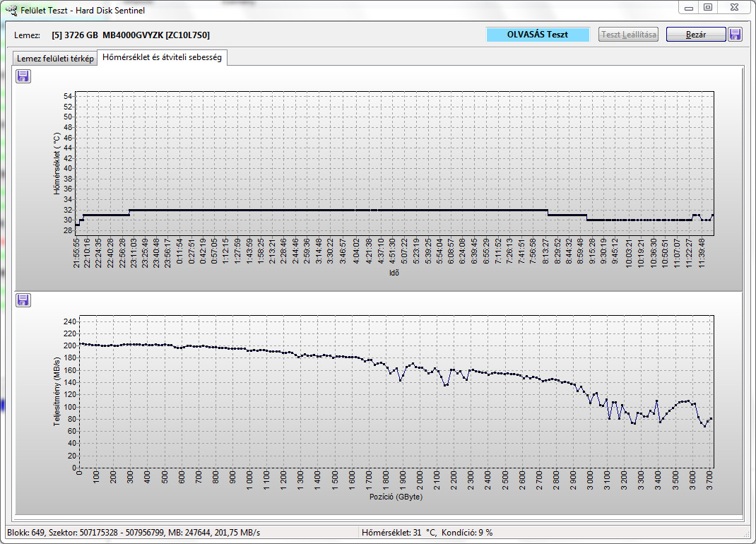
Task: Click the resize grip in status bar corner
Action: [x=748, y=534]
